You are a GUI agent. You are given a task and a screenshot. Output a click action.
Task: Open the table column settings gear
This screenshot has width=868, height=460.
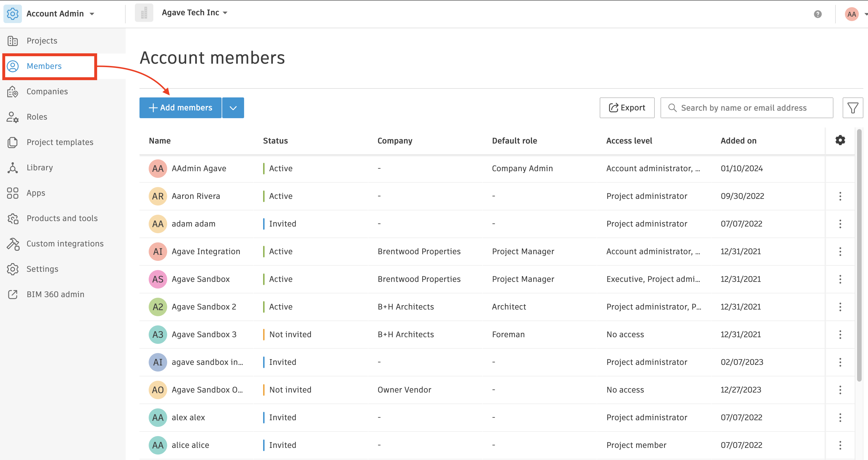tap(840, 140)
